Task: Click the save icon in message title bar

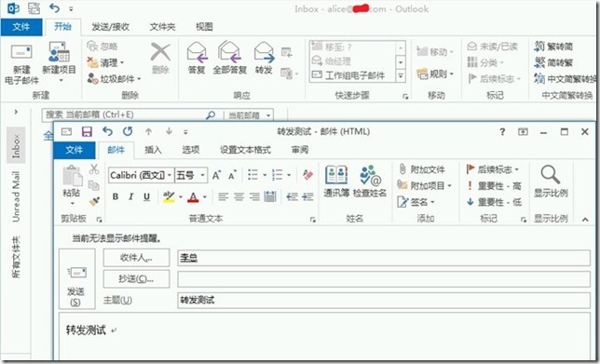Action: (x=88, y=132)
